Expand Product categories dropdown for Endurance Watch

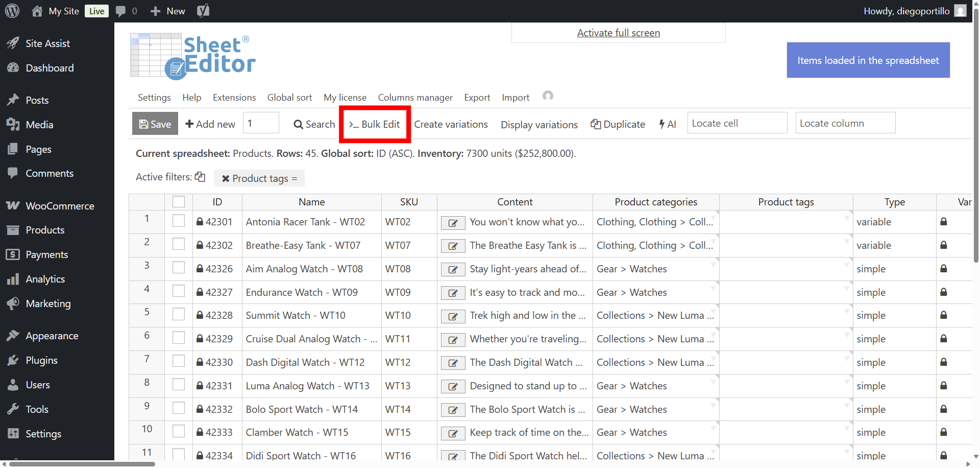tap(714, 288)
